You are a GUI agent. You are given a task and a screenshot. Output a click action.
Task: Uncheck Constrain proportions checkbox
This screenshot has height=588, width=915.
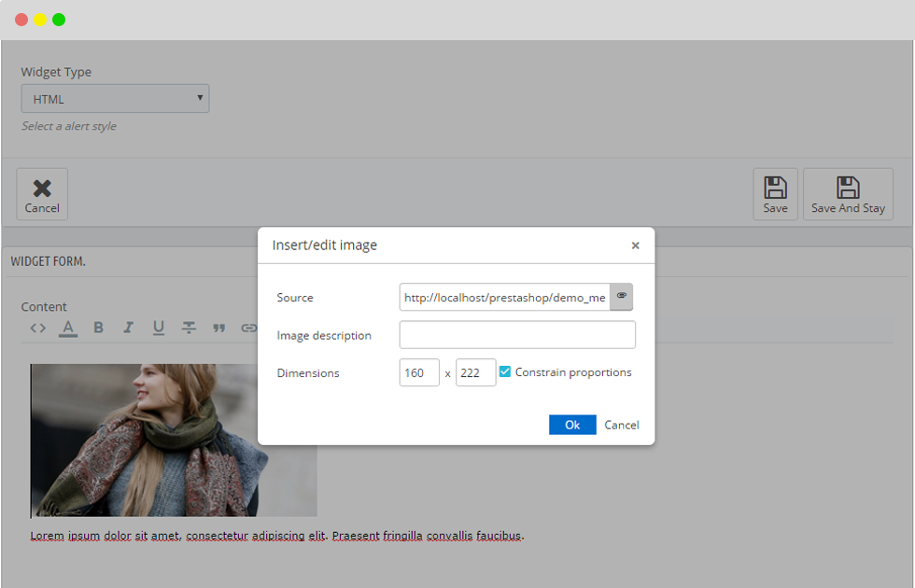tap(505, 371)
